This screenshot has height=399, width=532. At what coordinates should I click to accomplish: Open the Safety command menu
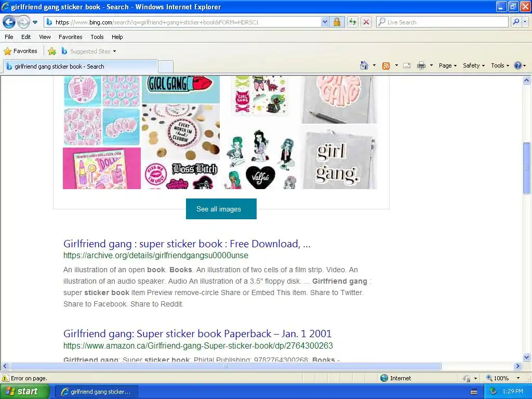[474, 65]
